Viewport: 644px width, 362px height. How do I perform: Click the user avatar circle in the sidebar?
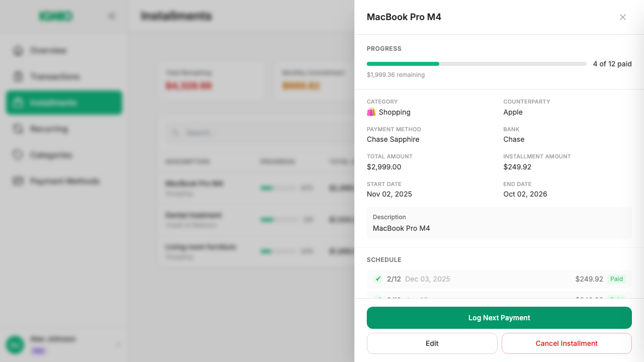pos(14,345)
